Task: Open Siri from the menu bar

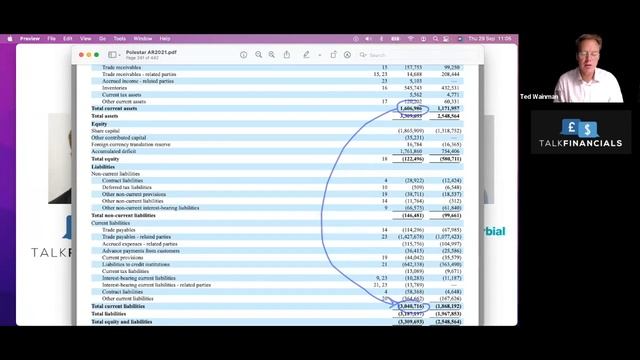Action: (460, 39)
